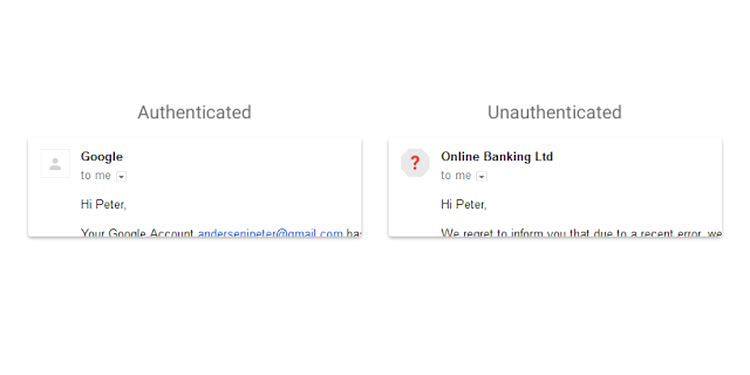Expand details arrow under Online Banking Ltd
The width and height of the screenshot is (750, 375).
click(x=482, y=177)
